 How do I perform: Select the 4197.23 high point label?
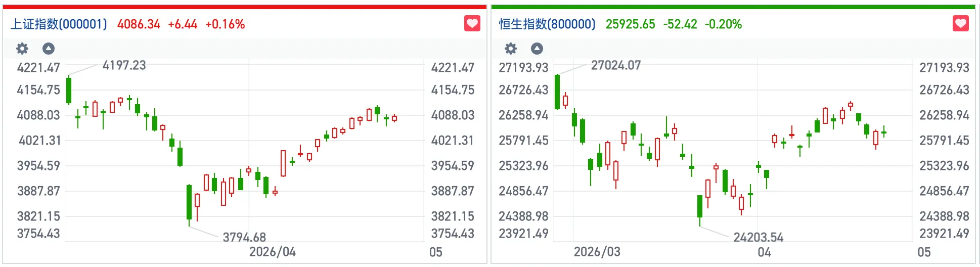pos(124,65)
